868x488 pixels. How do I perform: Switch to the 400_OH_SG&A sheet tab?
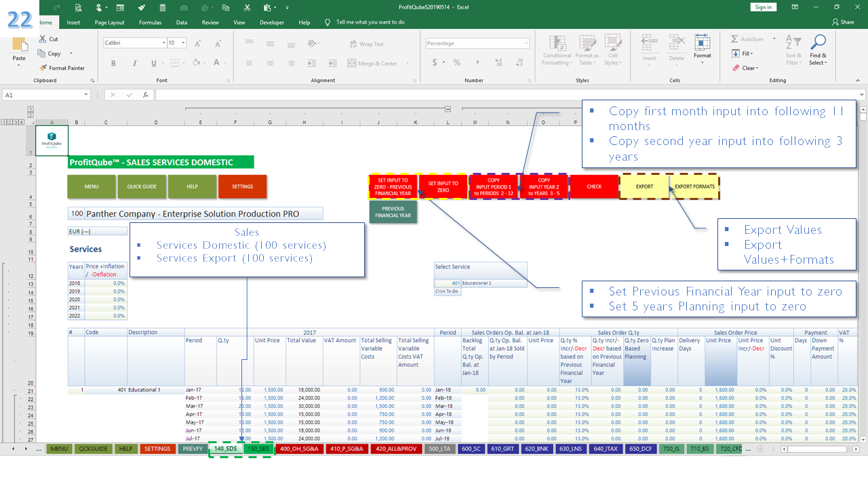(300, 449)
